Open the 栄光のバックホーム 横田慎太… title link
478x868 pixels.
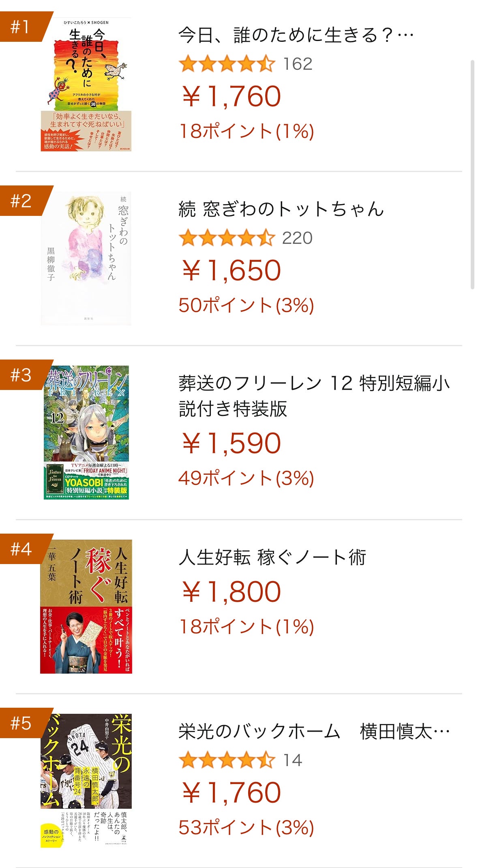[x=314, y=731]
